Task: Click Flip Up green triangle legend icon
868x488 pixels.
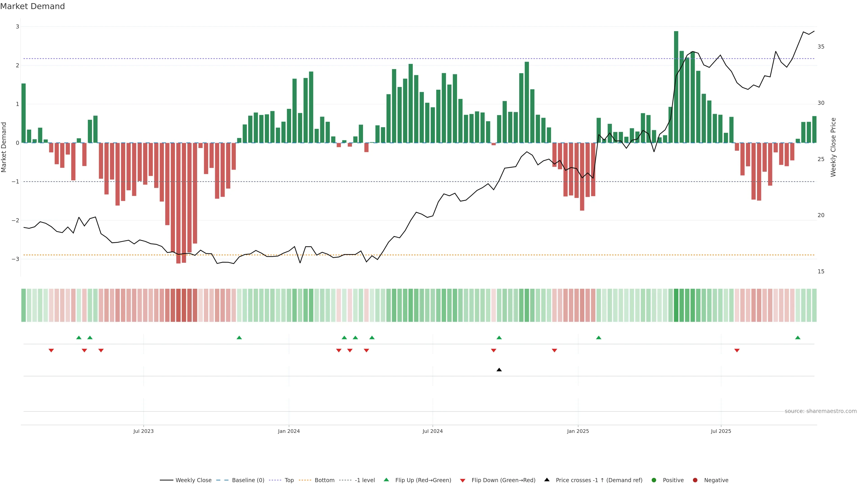Action: [x=387, y=480]
